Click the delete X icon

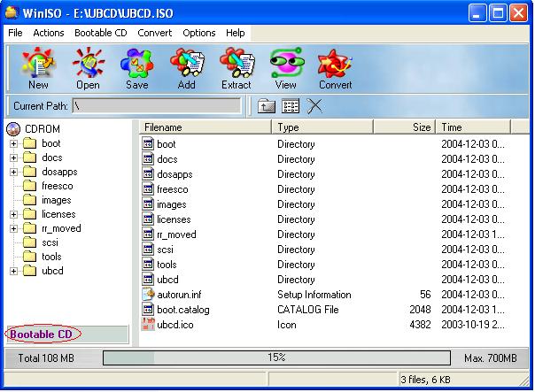click(x=314, y=106)
